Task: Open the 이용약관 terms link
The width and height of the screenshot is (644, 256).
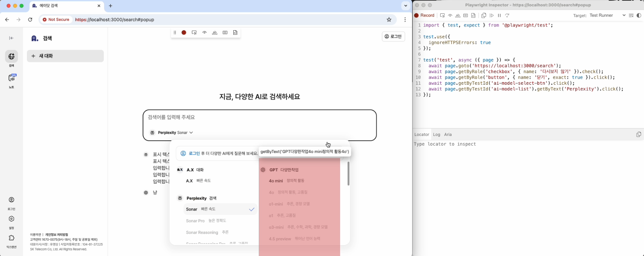Action: point(35,235)
